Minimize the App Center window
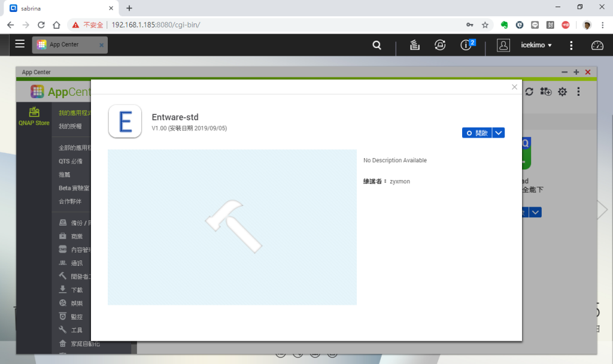The width and height of the screenshot is (613, 364). coord(564,72)
